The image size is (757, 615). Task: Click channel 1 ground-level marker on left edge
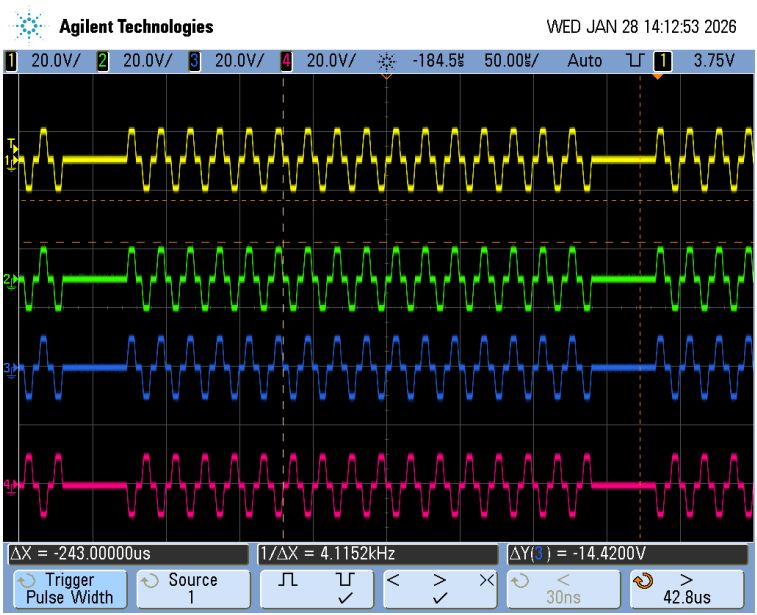(10, 160)
